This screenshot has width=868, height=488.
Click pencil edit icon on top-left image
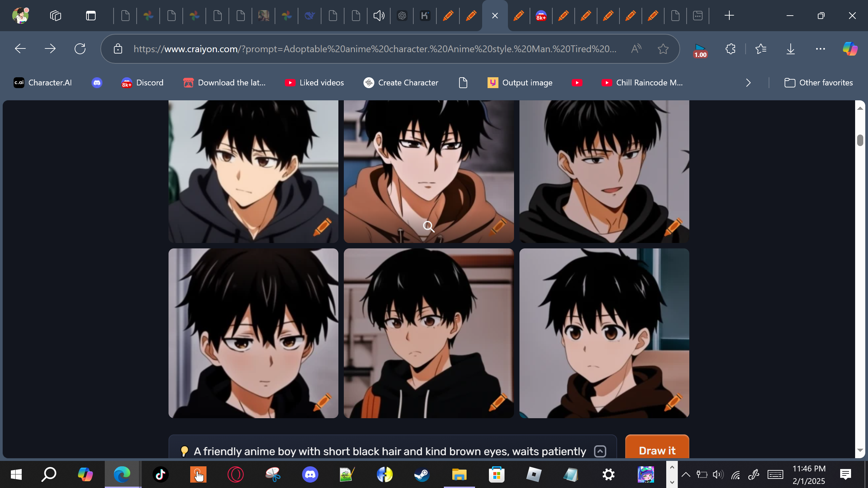(x=322, y=226)
